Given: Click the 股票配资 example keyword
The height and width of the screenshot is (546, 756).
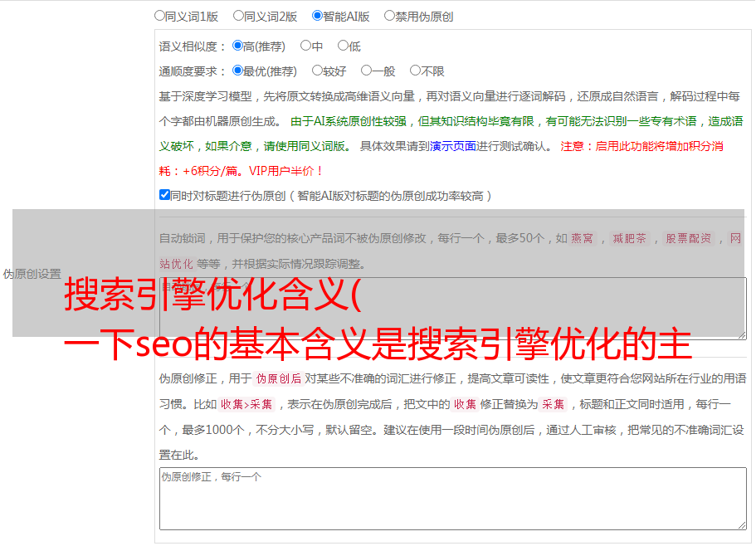Looking at the screenshot, I should (x=689, y=238).
